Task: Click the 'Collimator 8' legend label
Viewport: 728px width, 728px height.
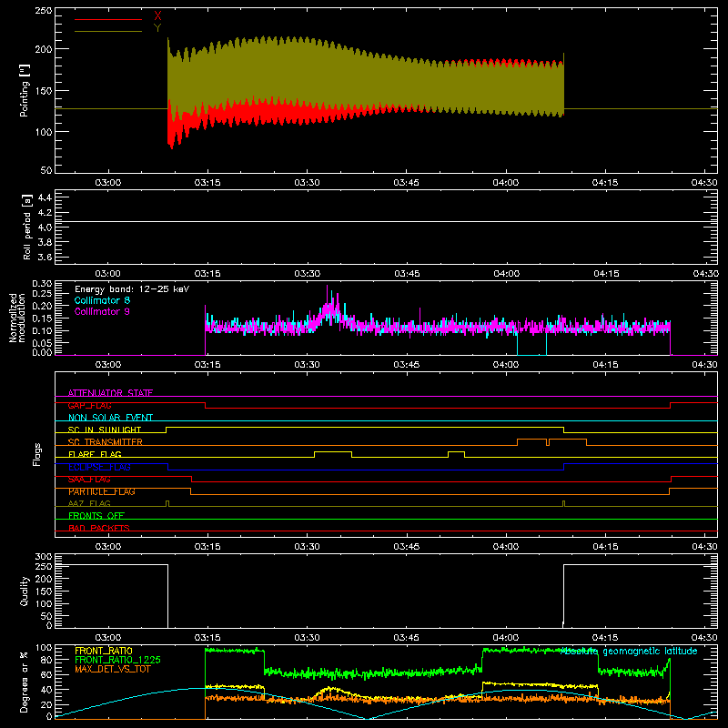Action: 102,300
